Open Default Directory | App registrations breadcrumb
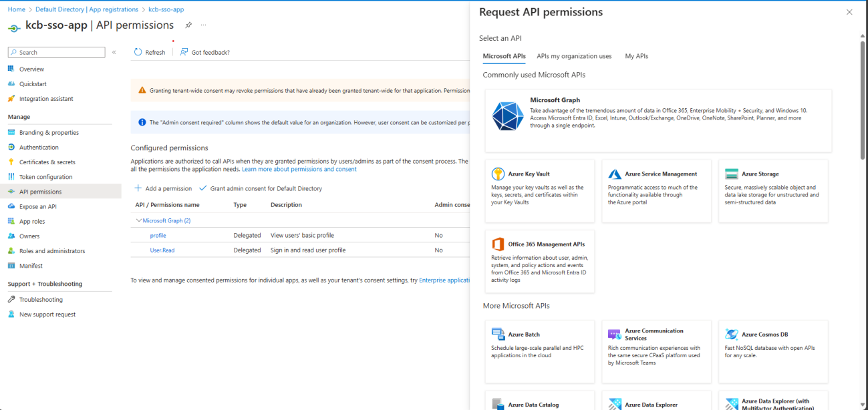The width and height of the screenshot is (868, 410). pos(87,9)
